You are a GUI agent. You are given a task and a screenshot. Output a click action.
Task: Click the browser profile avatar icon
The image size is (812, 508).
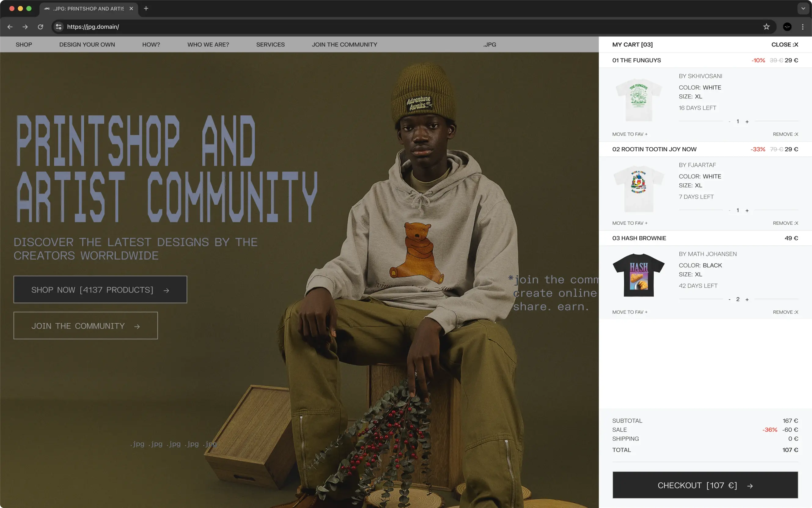(787, 27)
